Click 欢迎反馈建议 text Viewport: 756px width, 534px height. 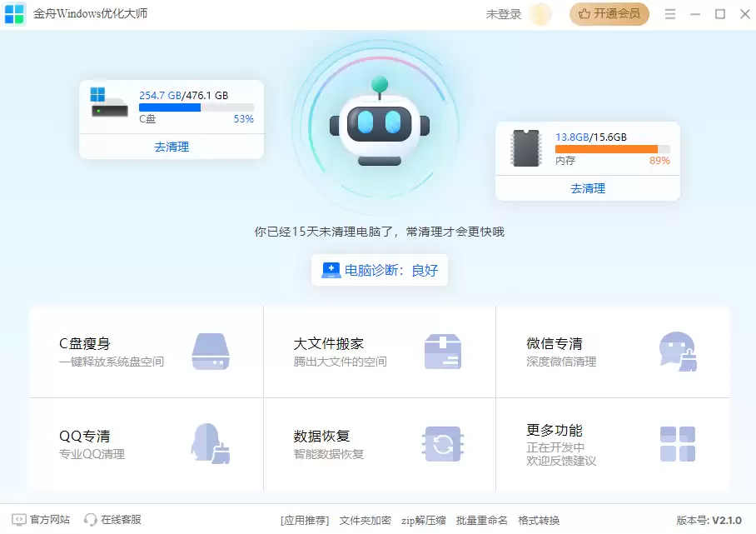point(561,461)
